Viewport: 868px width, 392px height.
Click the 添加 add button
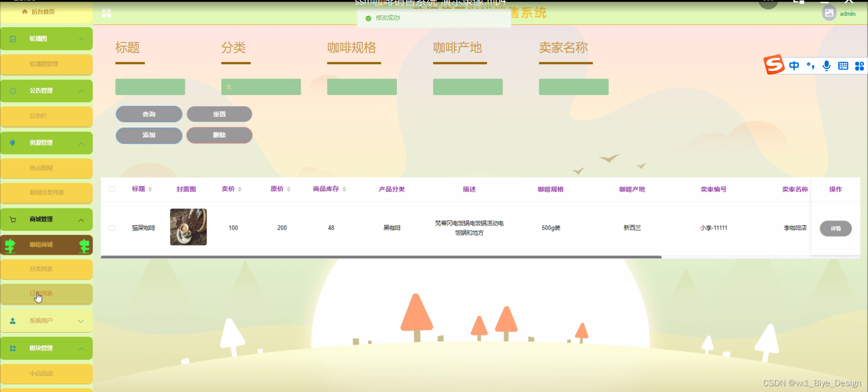[x=149, y=135]
